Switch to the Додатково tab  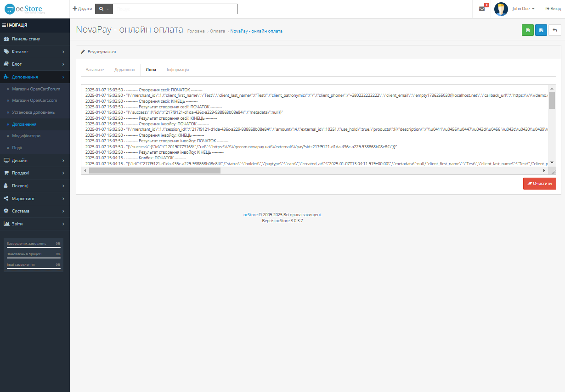pos(124,70)
